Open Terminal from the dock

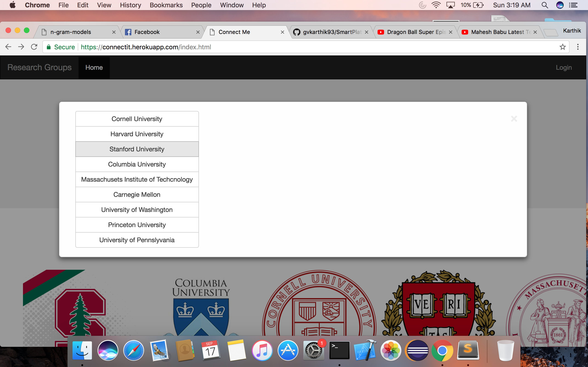point(339,350)
